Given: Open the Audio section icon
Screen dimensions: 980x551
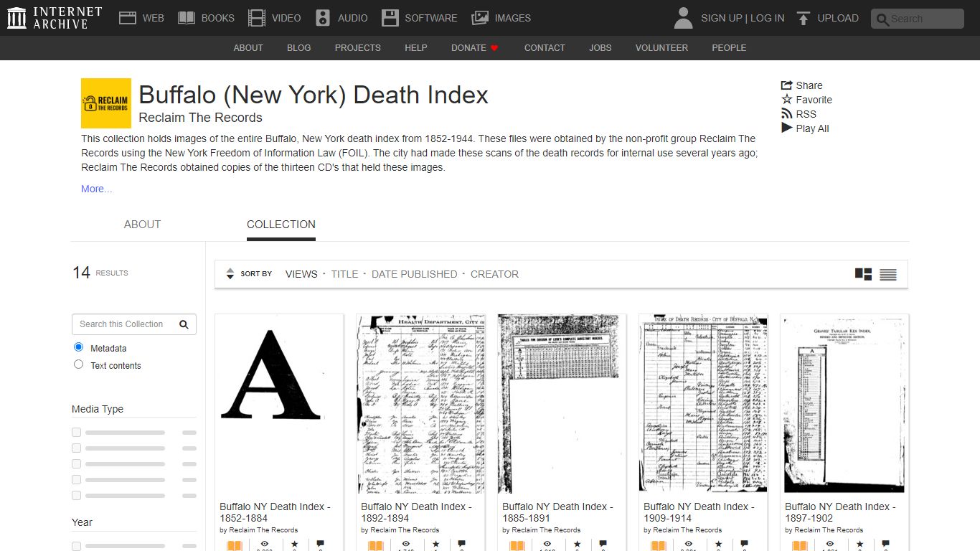Looking at the screenshot, I should point(323,18).
